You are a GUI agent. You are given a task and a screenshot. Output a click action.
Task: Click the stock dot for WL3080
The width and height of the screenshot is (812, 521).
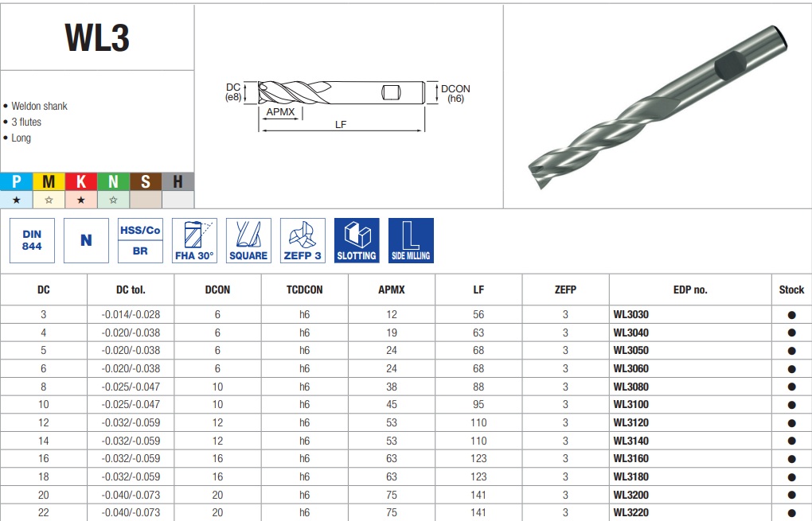[791, 387]
